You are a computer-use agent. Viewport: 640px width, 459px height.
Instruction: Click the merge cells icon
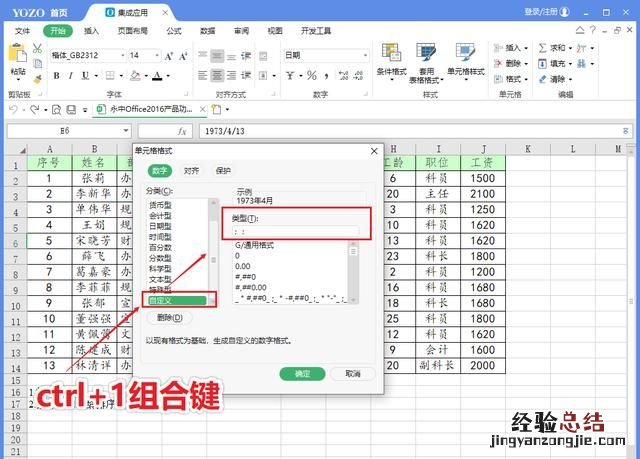tap(263, 75)
